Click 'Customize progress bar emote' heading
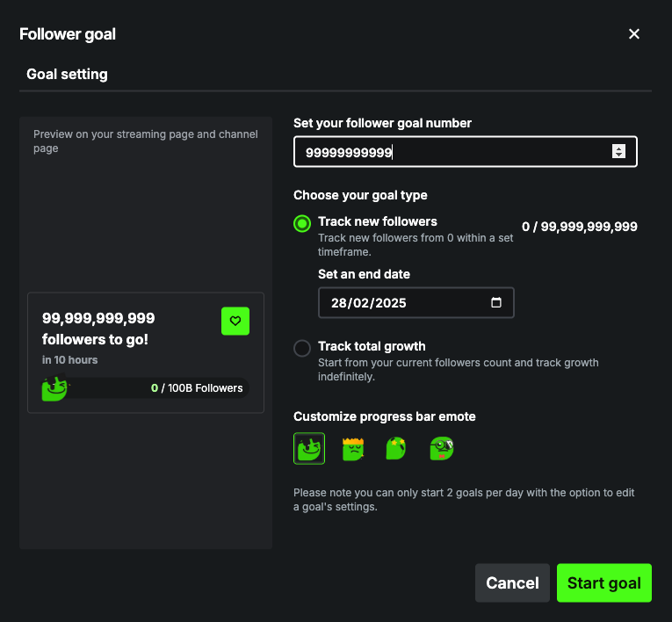Viewport: 672px width, 622px height. 385,416
